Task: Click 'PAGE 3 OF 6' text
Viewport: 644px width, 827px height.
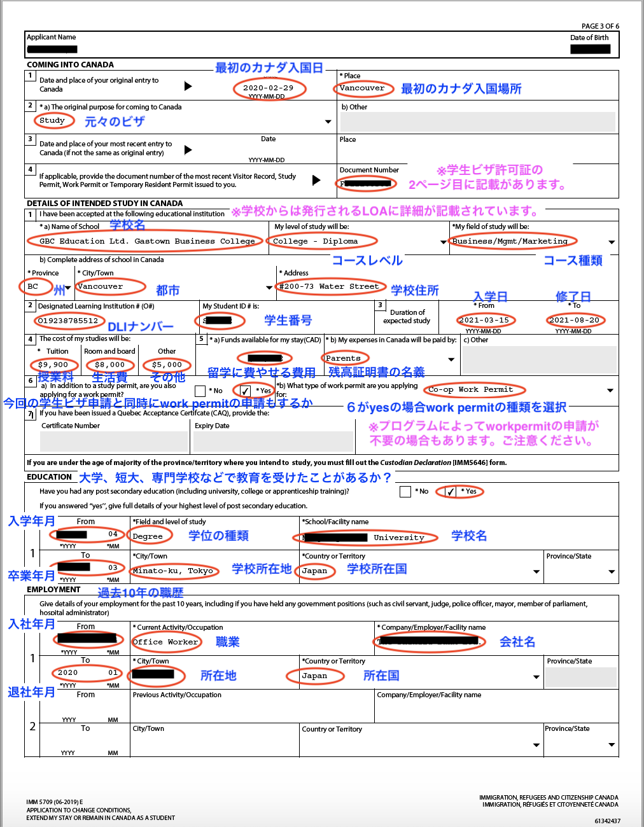Action: (600, 26)
